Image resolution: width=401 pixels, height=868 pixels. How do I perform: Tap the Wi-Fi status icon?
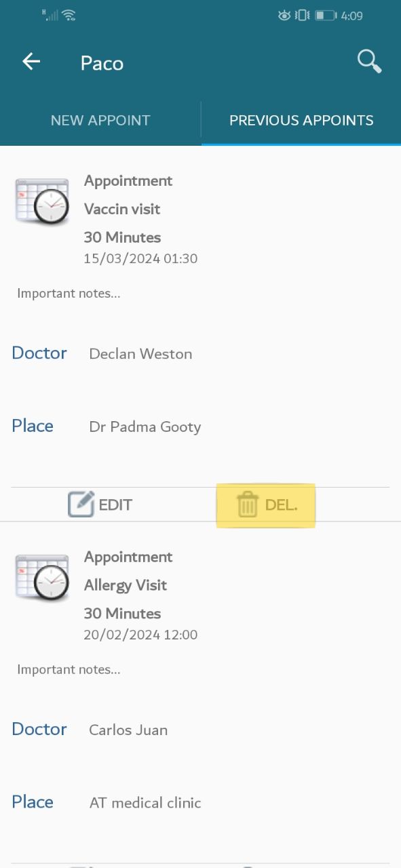coord(69,15)
